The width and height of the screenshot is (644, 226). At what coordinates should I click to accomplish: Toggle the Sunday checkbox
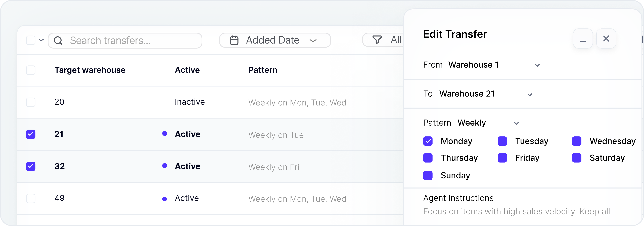click(428, 175)
